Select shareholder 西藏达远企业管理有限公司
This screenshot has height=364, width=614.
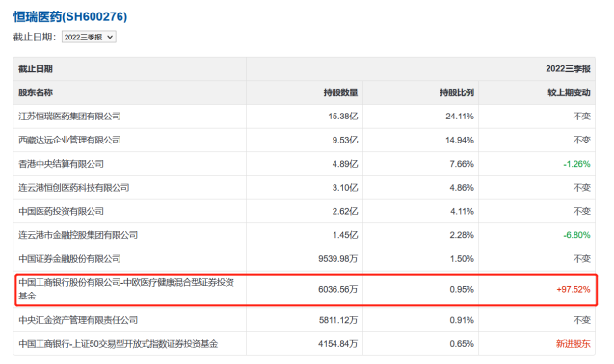click(69, 140)
